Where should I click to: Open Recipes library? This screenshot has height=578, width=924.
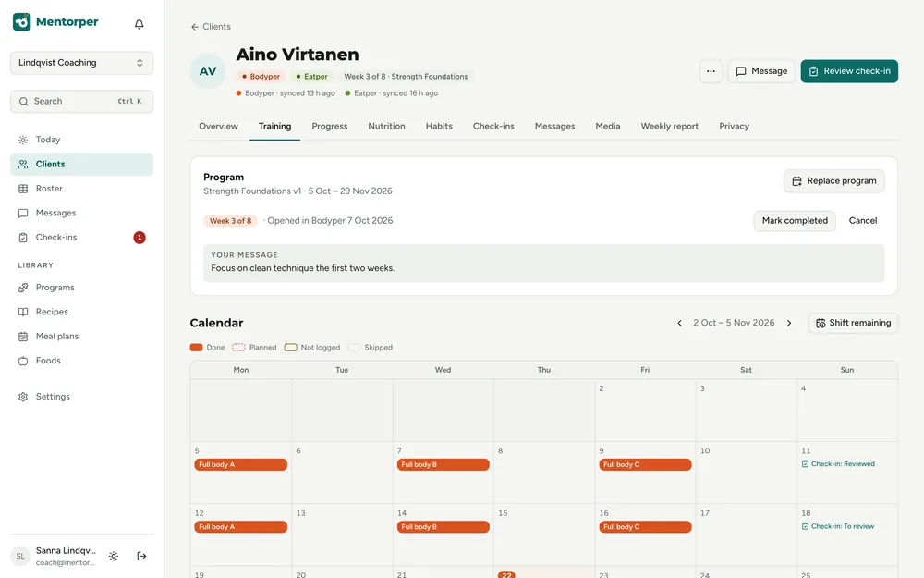(x=81, y=312)
